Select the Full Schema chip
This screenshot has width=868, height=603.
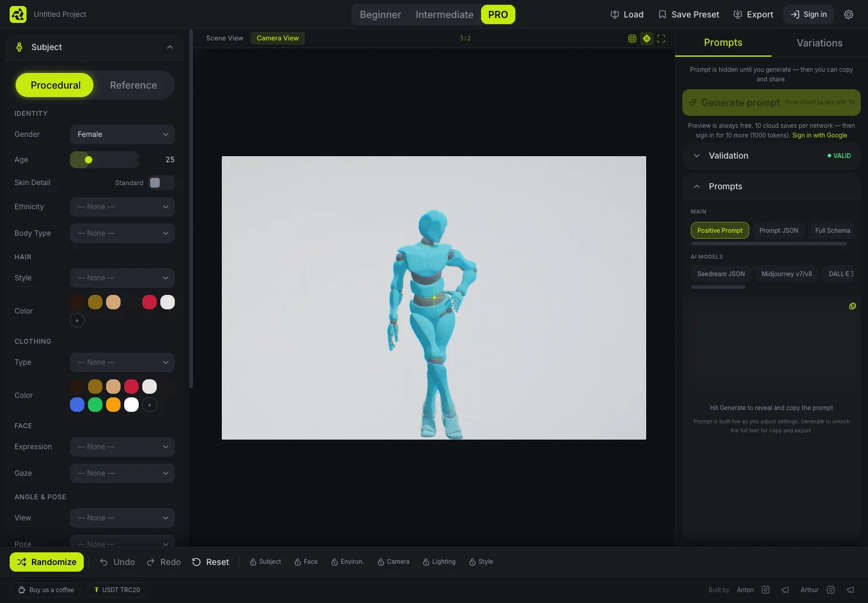point(832,230)
